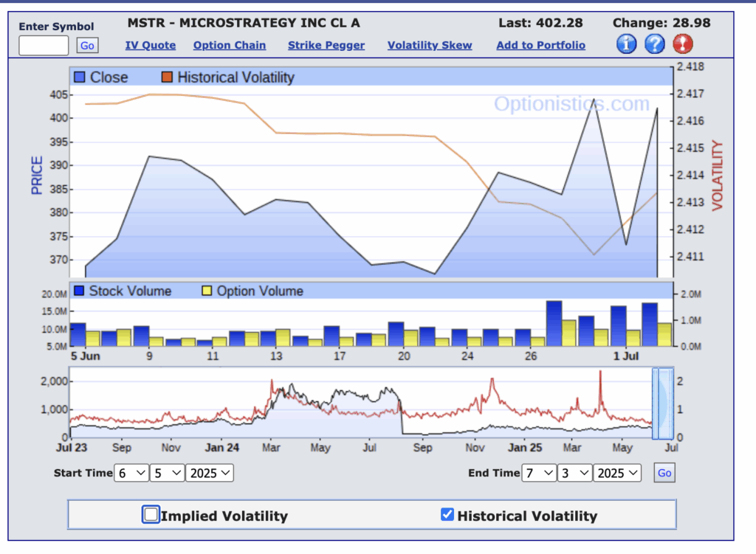
Task: Open the Strike Pegger link
Action: pos(326,45)
